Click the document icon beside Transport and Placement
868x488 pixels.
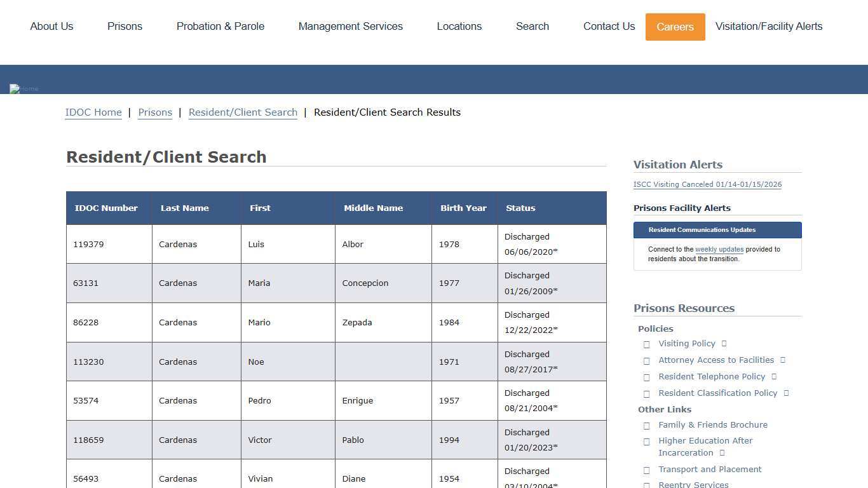point(646,470)
